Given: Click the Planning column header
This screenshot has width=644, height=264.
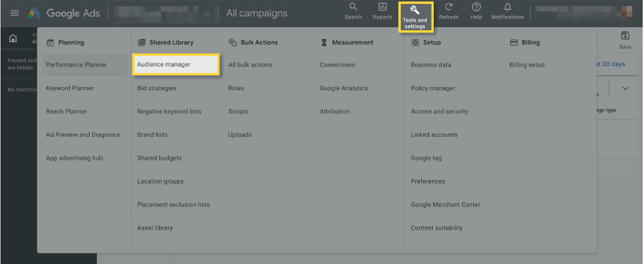Looking at the screenshot, I should pos(71,42).
